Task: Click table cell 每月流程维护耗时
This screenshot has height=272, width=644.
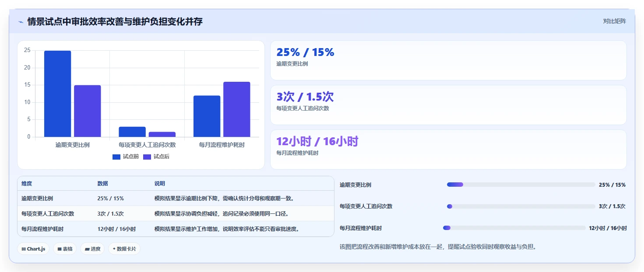Action: click(x=42, y=229)
